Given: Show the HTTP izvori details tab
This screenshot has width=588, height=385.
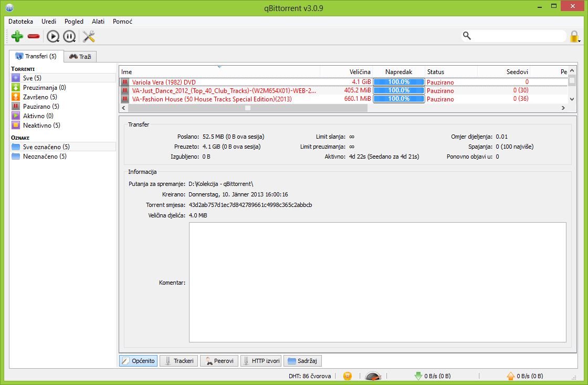Looking at the screenshot, I should (261, 361).
